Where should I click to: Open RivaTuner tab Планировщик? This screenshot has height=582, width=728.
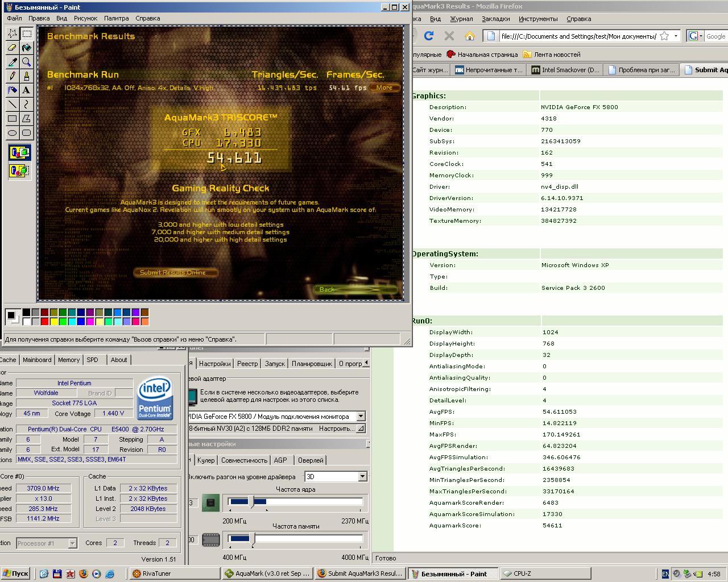point(312,364)
